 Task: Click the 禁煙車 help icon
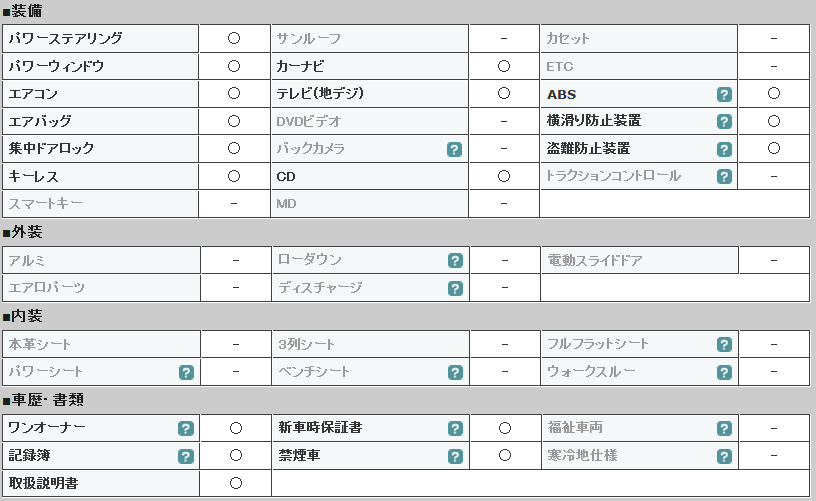(455, 456)
